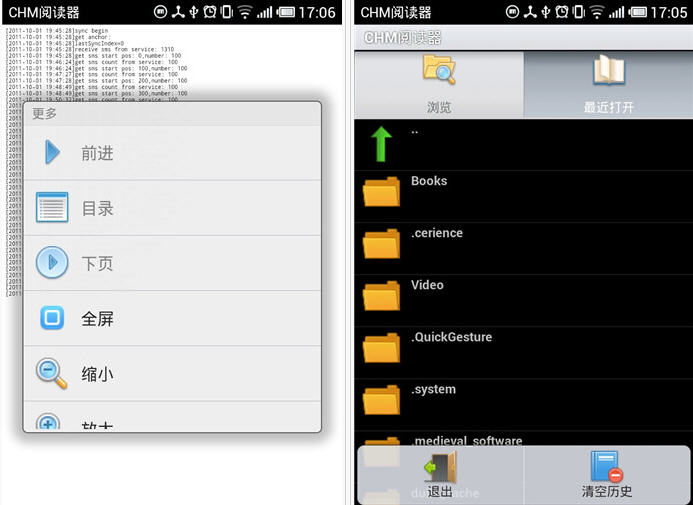Tap the folder-with-magnifier browse icon

439,69
